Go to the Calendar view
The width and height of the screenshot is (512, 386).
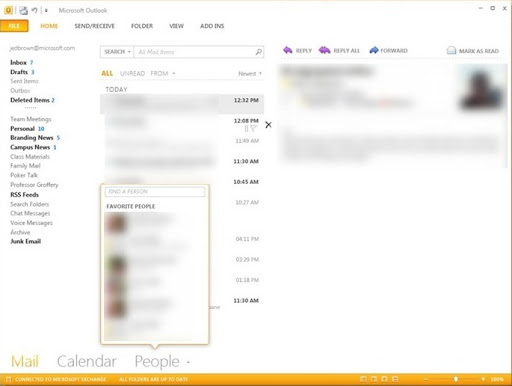[x=87, y=361]
